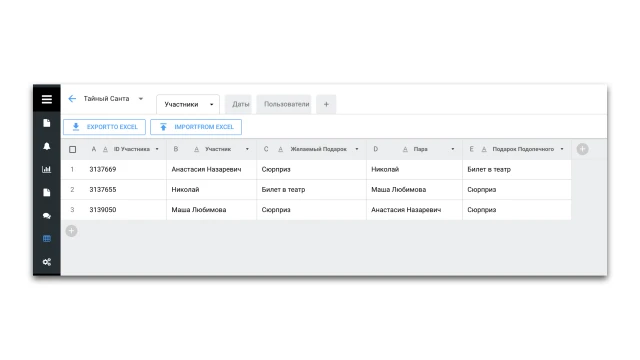Screen dimensions: 640x360
Task: Open settings gears icon in the sidebar
Action: click(47, 262)
